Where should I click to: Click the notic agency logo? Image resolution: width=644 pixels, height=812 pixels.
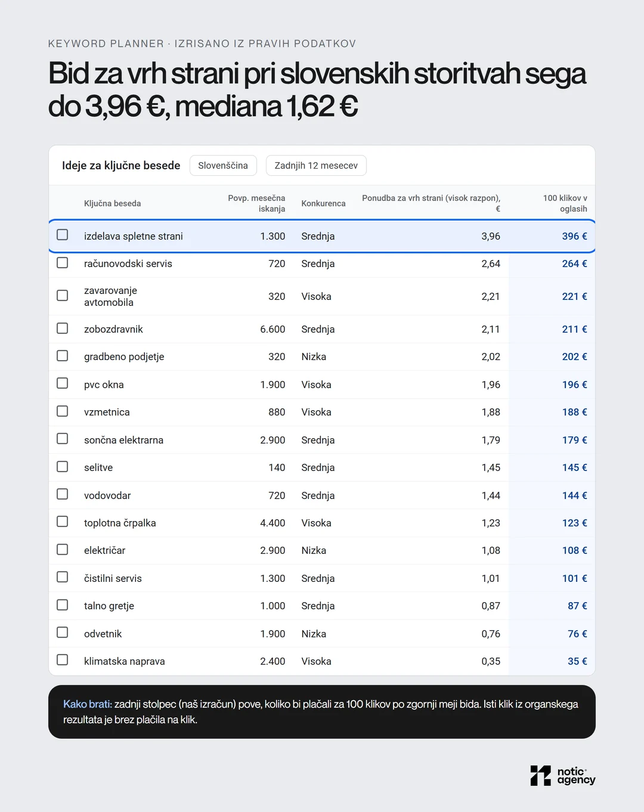tap(563, 776)
